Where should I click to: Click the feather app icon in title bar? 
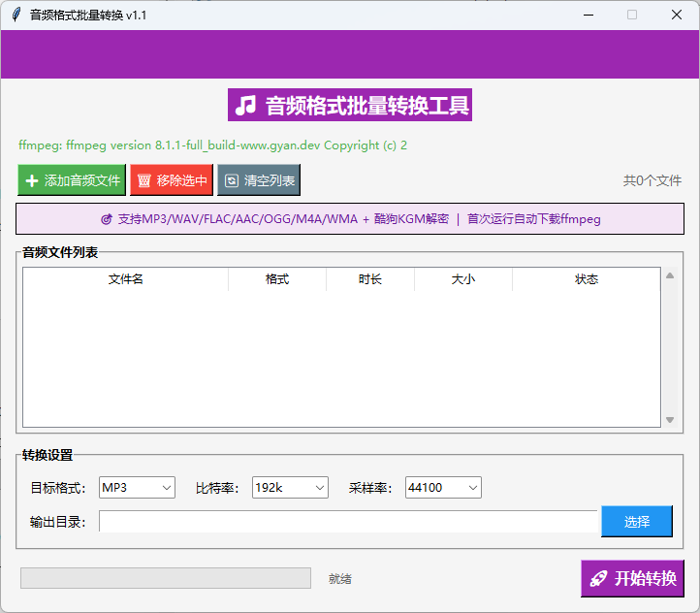(x=16, y=15)
